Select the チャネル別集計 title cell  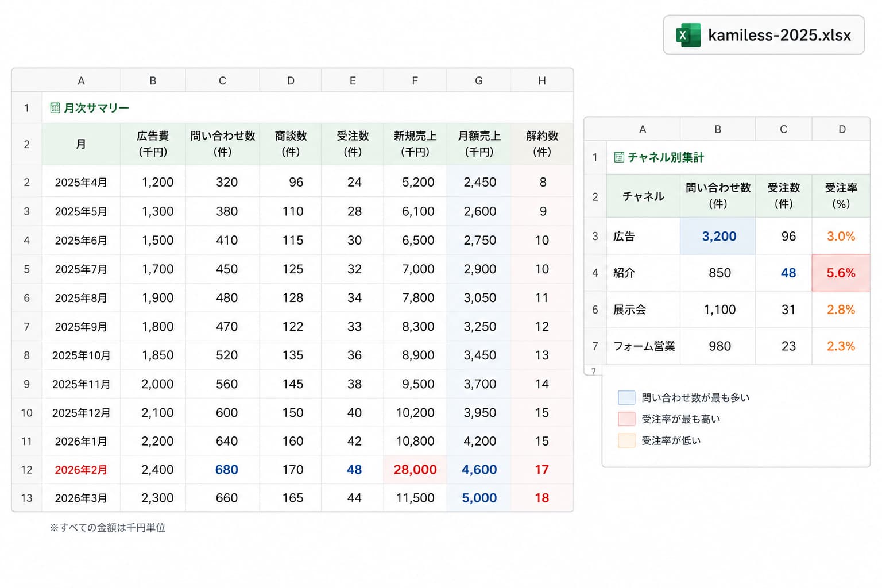[x=738, y=157]
